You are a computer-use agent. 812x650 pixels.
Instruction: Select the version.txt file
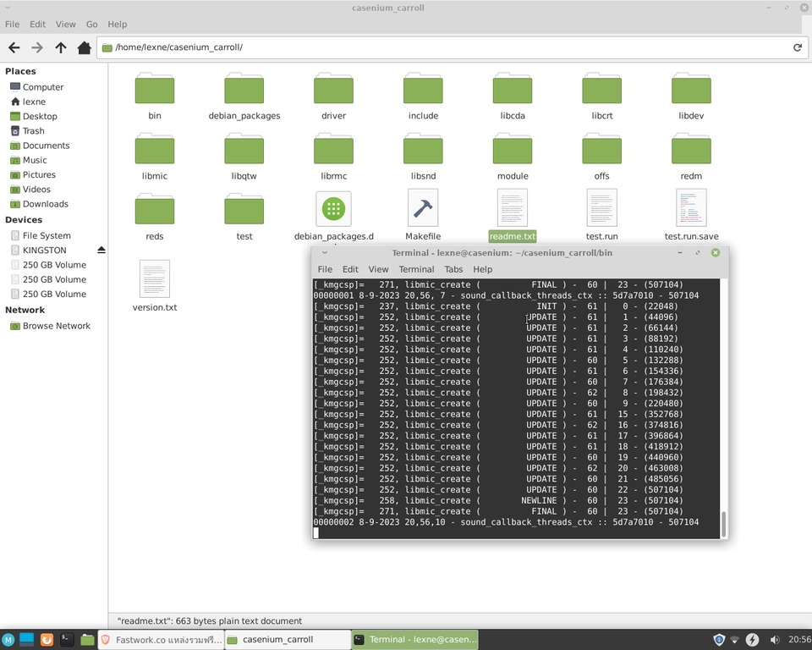pyautogui.click(x=155, y=286)
